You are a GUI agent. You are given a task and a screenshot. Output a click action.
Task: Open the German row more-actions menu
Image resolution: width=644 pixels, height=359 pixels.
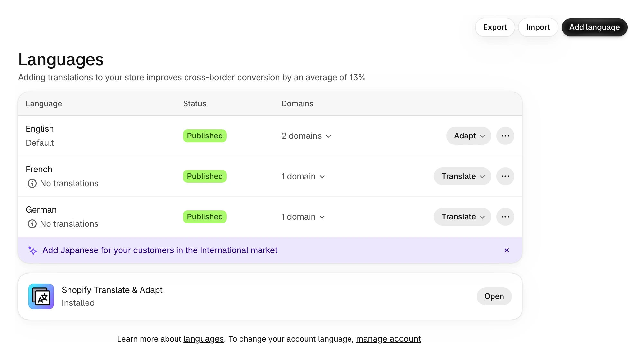pos(505,217)
